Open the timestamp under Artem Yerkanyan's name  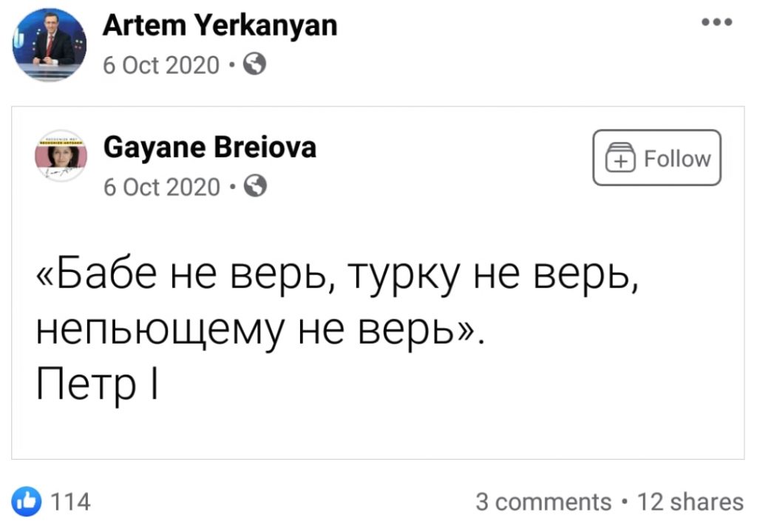click(161, 66)
